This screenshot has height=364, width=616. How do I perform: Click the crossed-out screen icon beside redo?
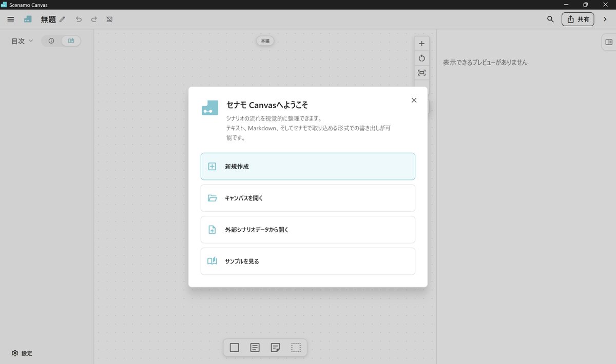click(x=109, y=19)
